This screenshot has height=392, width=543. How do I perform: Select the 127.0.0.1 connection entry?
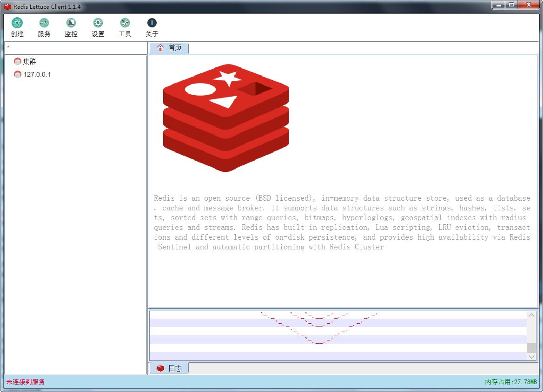click(37, 74)
